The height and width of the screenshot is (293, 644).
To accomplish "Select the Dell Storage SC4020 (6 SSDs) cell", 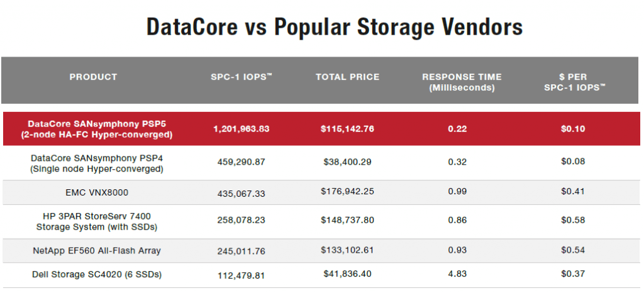I will pyautogui.click(x=97, y=274).
